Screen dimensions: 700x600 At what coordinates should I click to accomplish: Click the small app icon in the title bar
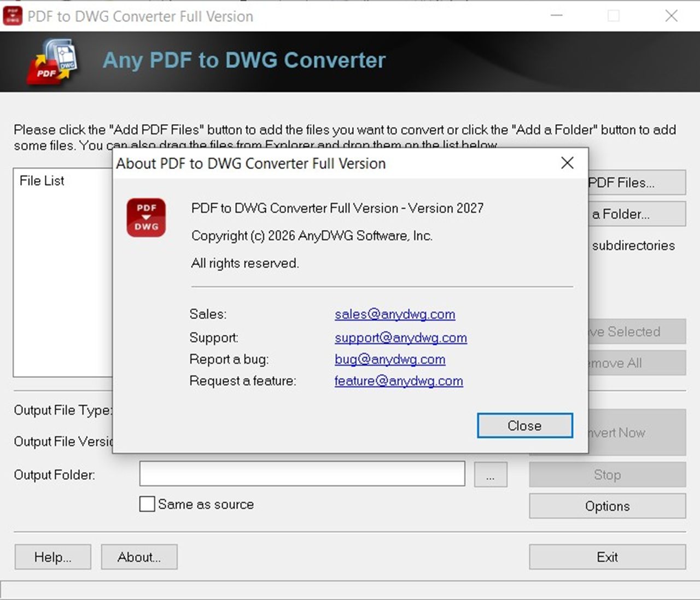(13, 16)
